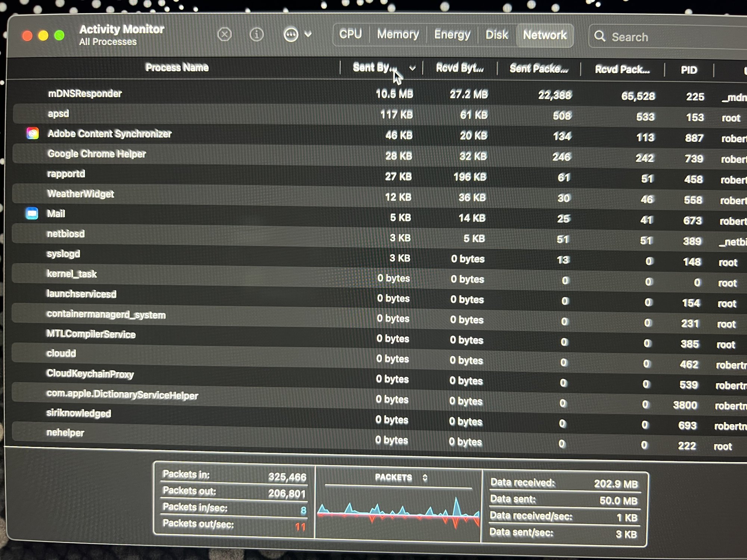The width and height of the screenshot is (747, 560).
Task: Click the process info (i) icon
Action: pos(257,35)
